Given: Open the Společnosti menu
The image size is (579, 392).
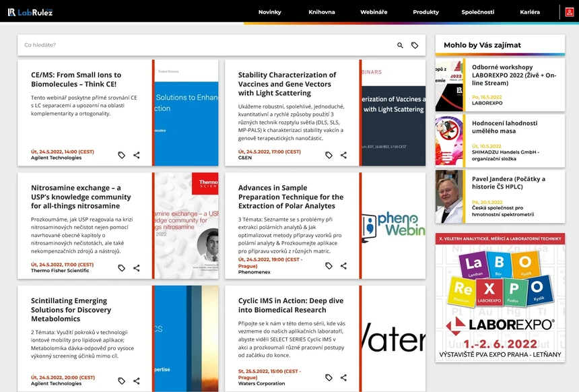Looking at the screenshot, I should coord(478,12).
